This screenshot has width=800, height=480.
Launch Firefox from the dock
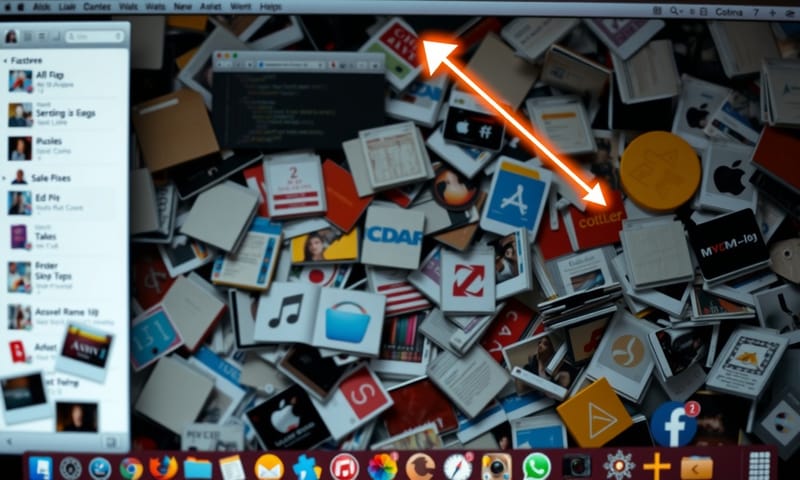point(163,467)
